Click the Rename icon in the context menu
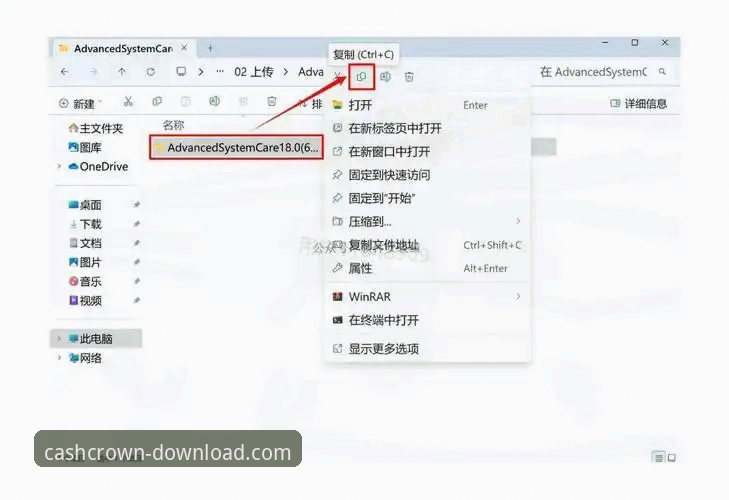 385,77
